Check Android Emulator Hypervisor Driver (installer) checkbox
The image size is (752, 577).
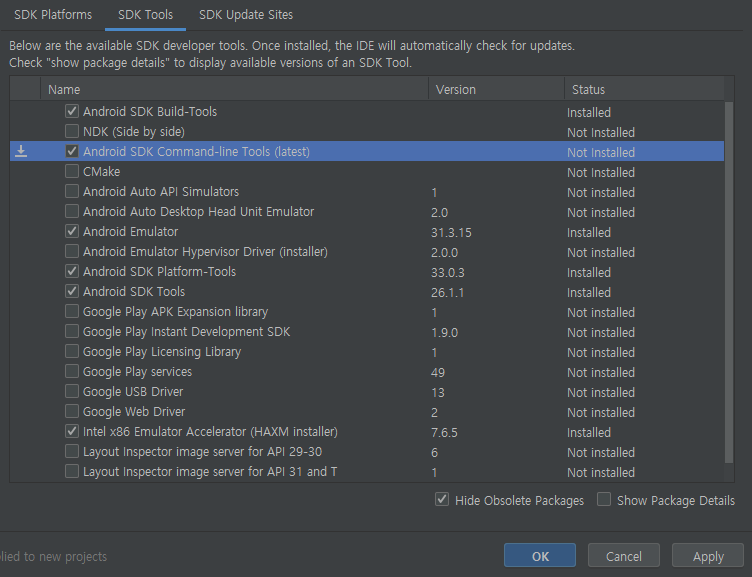point(72,251)
